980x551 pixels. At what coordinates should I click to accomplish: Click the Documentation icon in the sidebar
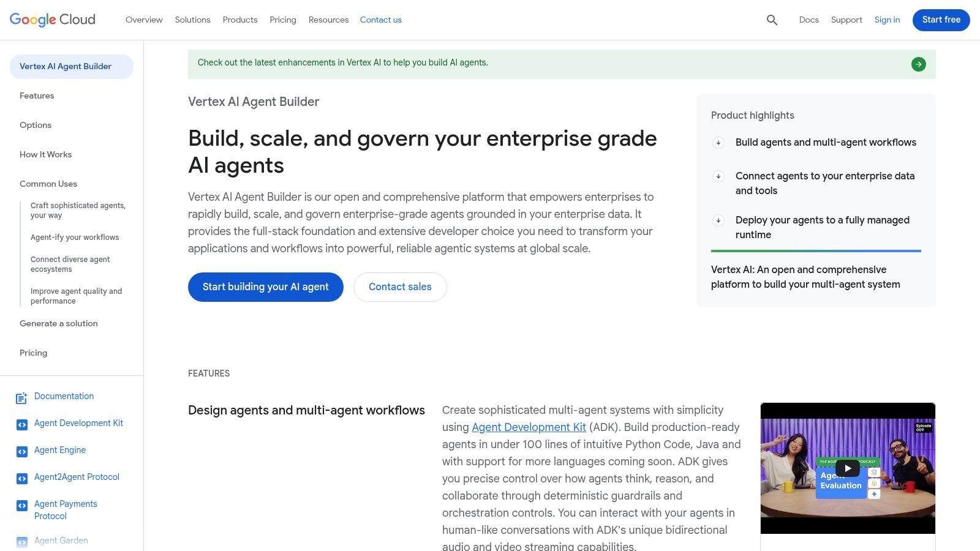tap(21, 397)
